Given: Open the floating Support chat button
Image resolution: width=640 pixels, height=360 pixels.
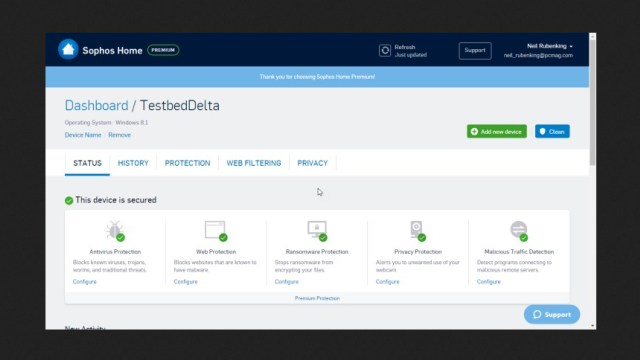Looking at the screenshot, I should click(552, 314).
